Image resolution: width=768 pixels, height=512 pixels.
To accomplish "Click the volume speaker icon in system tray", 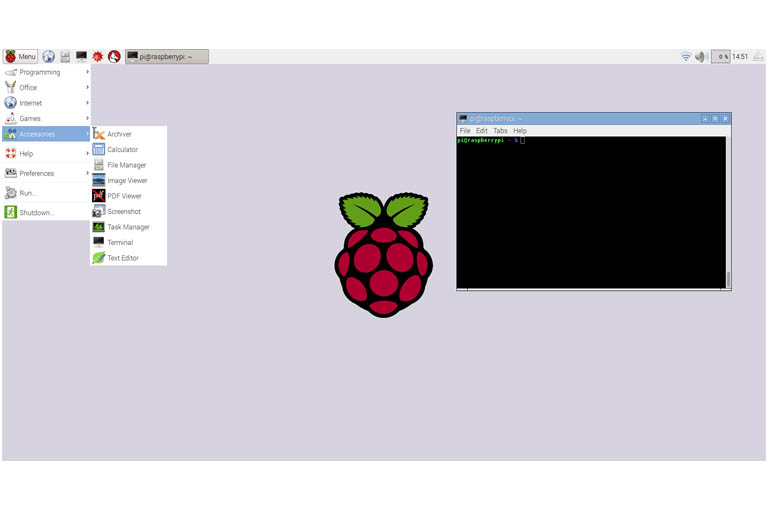I will (700, 57).
